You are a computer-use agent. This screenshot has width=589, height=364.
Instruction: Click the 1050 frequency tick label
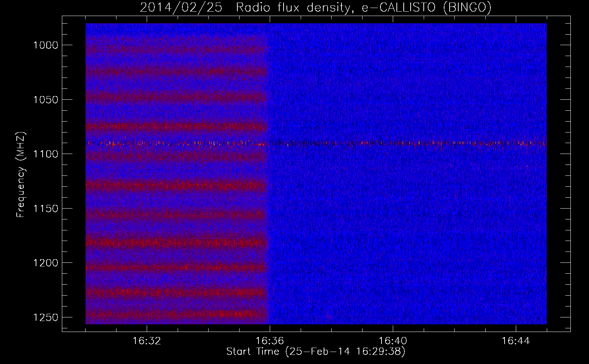click(46, 100)
